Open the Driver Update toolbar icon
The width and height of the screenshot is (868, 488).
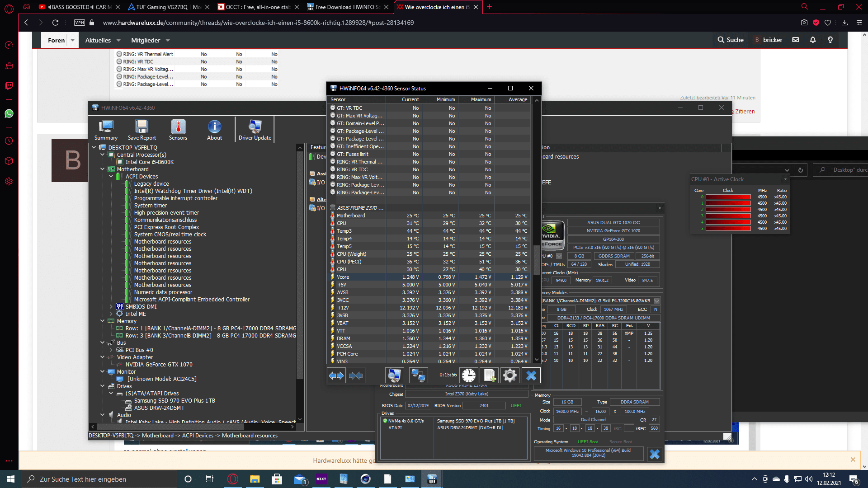point(255,130)
